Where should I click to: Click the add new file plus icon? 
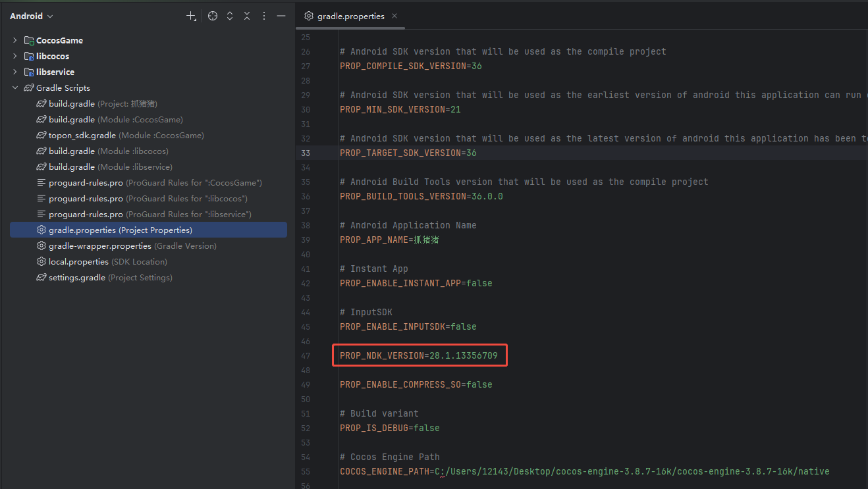tap(191, 16)
